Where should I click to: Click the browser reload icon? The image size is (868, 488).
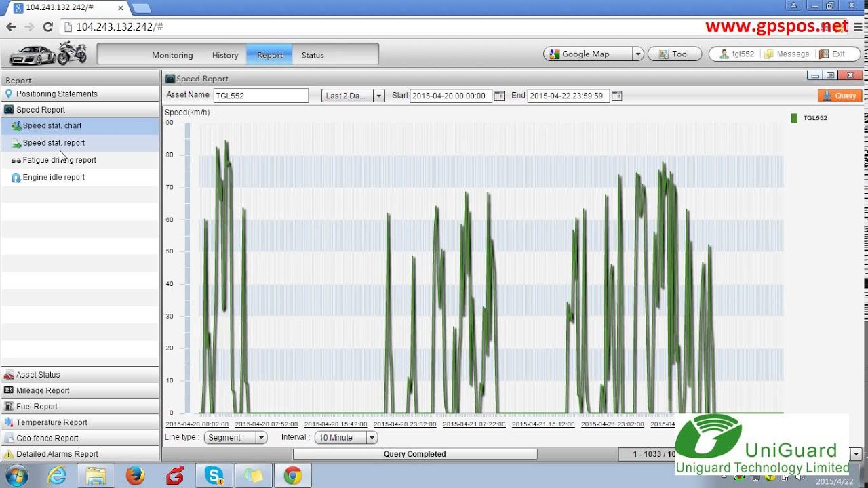click(x=47, y=27)
